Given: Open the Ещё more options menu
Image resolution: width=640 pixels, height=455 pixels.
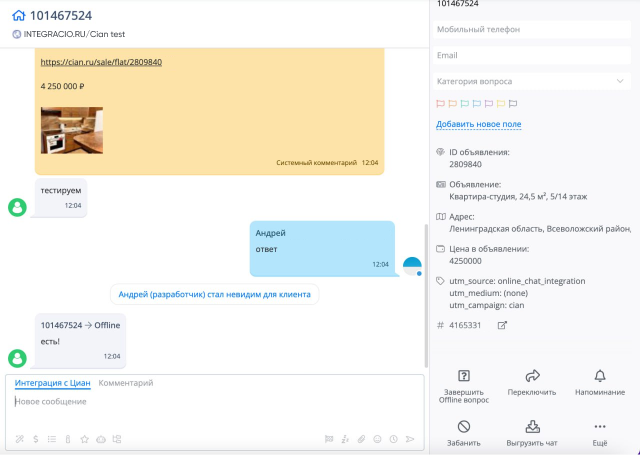Looking at the screenshot, I should pyautogui.click(x=600, y=427).
